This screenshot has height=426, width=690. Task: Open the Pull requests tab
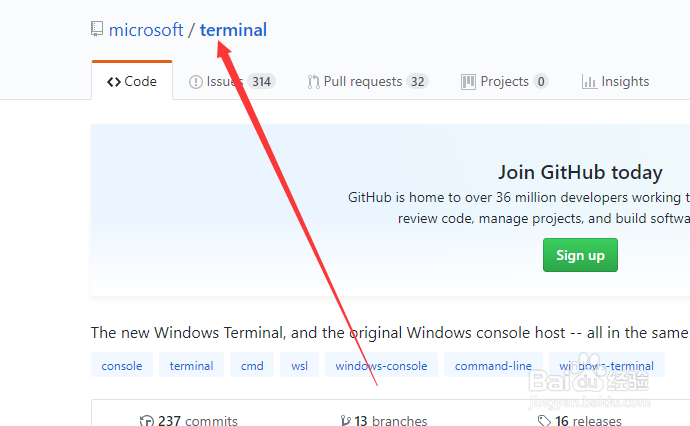(x=368, y=82)
